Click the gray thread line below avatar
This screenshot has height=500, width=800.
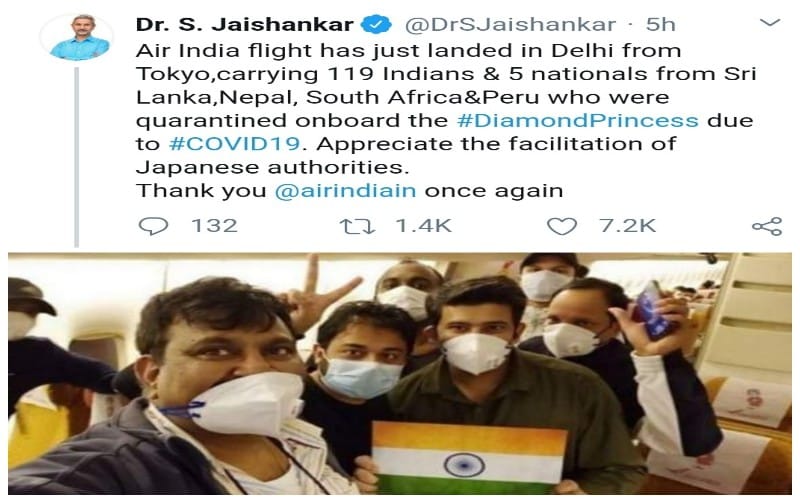[x=77, y=157]
